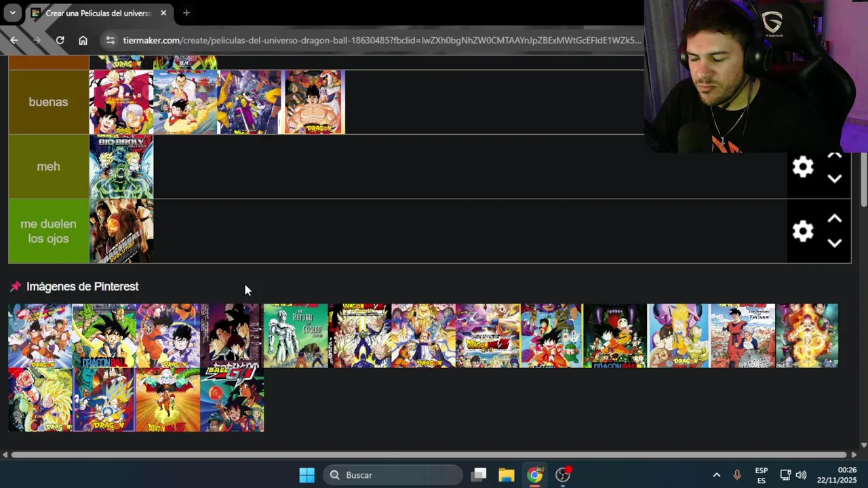868x488 pixels.
Task: Move the meh tier row down
Action: pyautogui.click(x=835, y=179)
